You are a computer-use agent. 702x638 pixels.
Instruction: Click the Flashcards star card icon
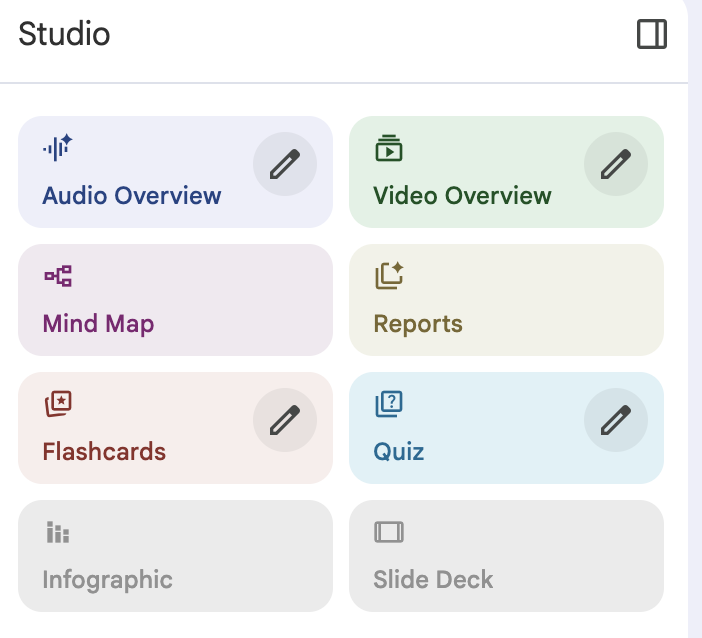coord(58,403)
